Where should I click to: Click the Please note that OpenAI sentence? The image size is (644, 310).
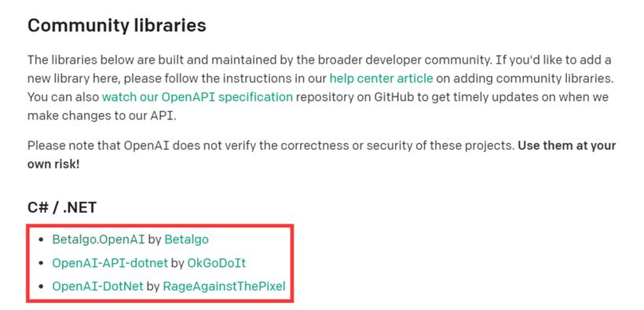[271, 146]
